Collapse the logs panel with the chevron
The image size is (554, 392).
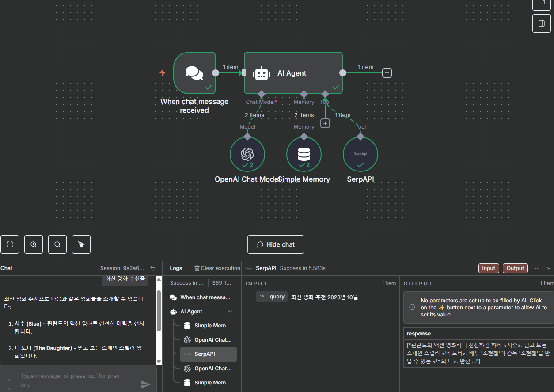click(549, 268)
